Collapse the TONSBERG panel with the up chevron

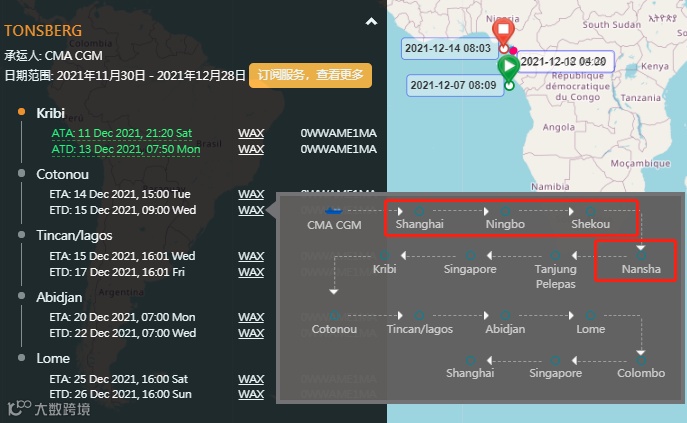coord(371,21)
